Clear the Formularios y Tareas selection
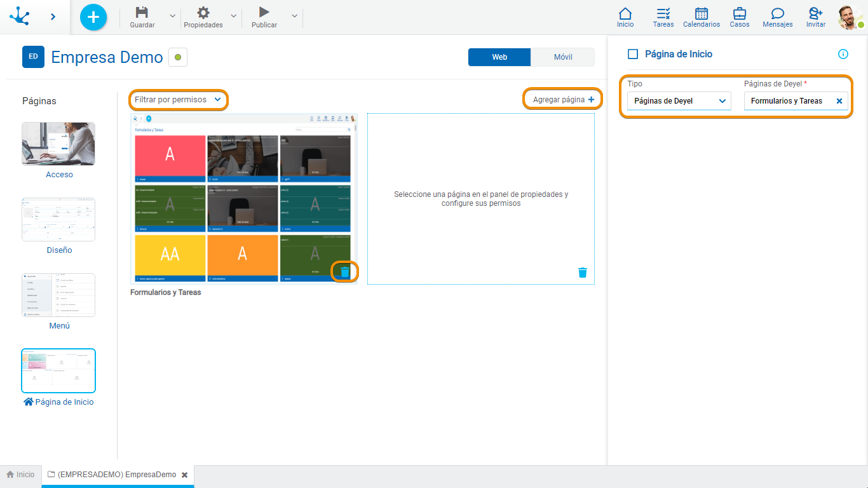 (839, 101)
